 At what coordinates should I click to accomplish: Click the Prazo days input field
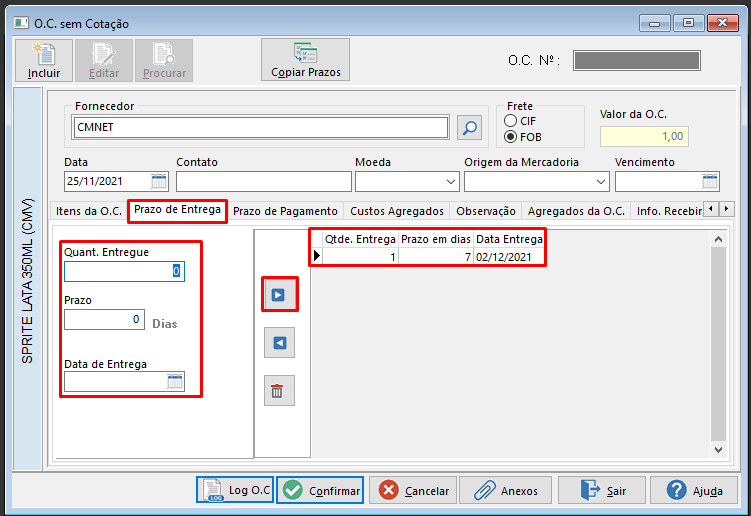pos(104,320)
